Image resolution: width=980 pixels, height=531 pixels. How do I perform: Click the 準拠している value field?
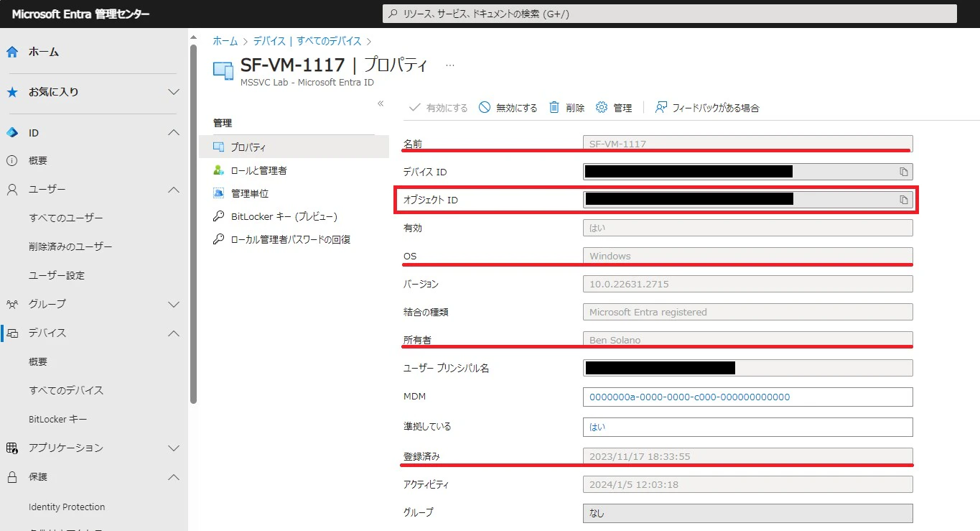tap(747, 427)
